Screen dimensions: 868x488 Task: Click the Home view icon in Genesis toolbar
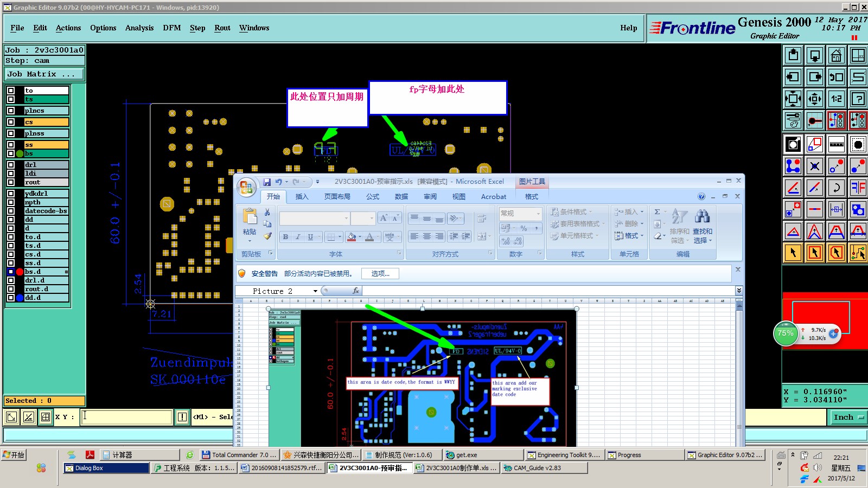pyautogui.click(x=836, y=55)
